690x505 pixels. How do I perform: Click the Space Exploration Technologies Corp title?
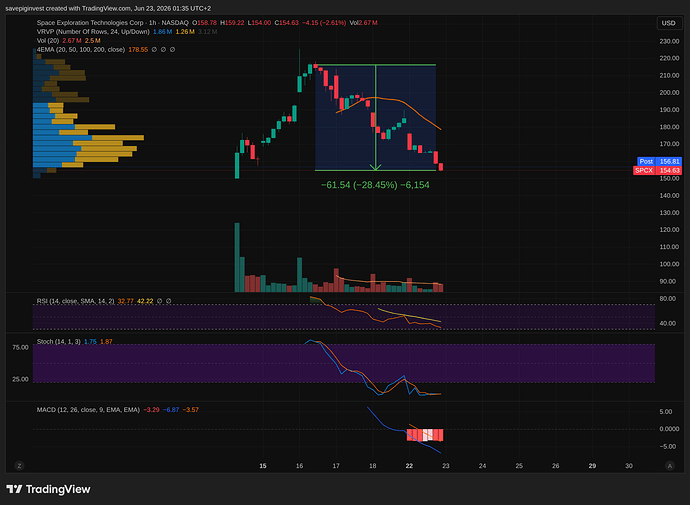click(x=90, y=22)
